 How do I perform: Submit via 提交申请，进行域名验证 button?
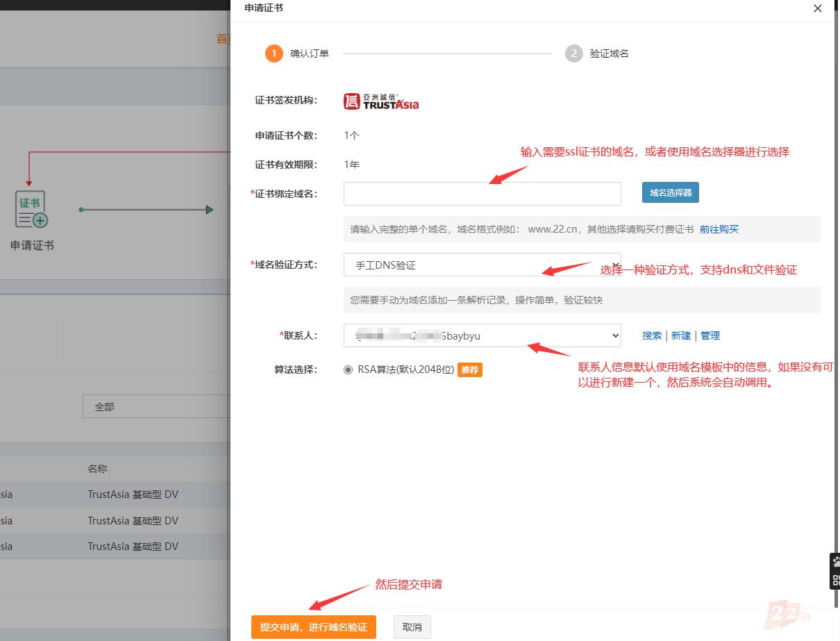click(314, 627)
